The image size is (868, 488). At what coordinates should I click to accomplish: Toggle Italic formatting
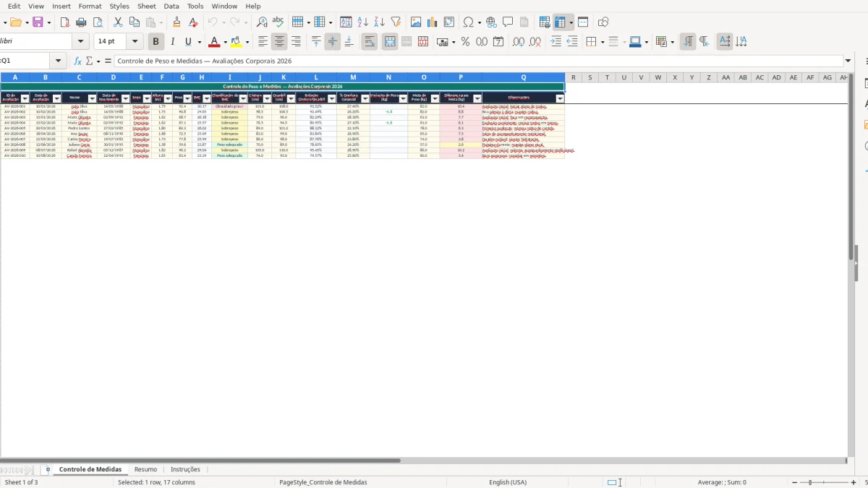tap(172, 42)
